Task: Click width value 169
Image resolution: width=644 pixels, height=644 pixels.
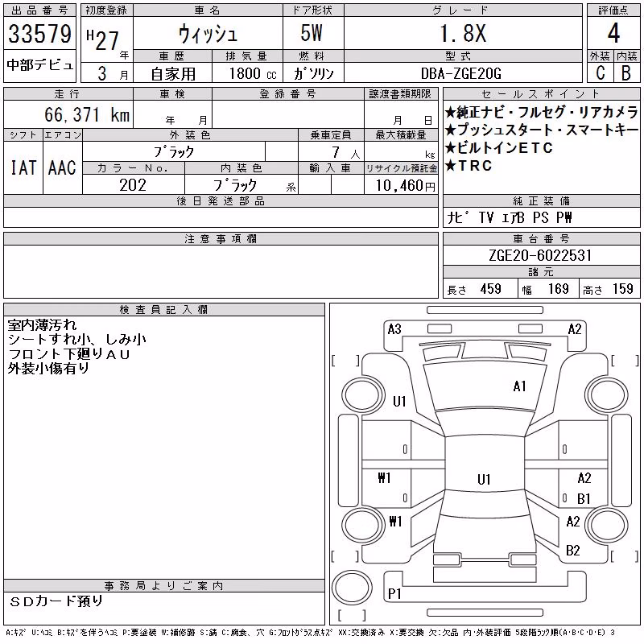Action: [x=558, y=289]
